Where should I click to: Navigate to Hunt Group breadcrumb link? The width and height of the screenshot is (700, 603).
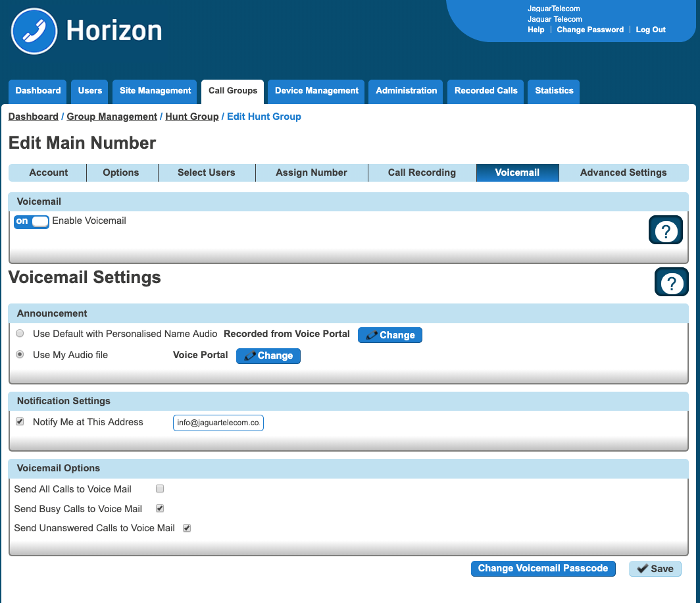pyautogui.click(x=191, y=117)
